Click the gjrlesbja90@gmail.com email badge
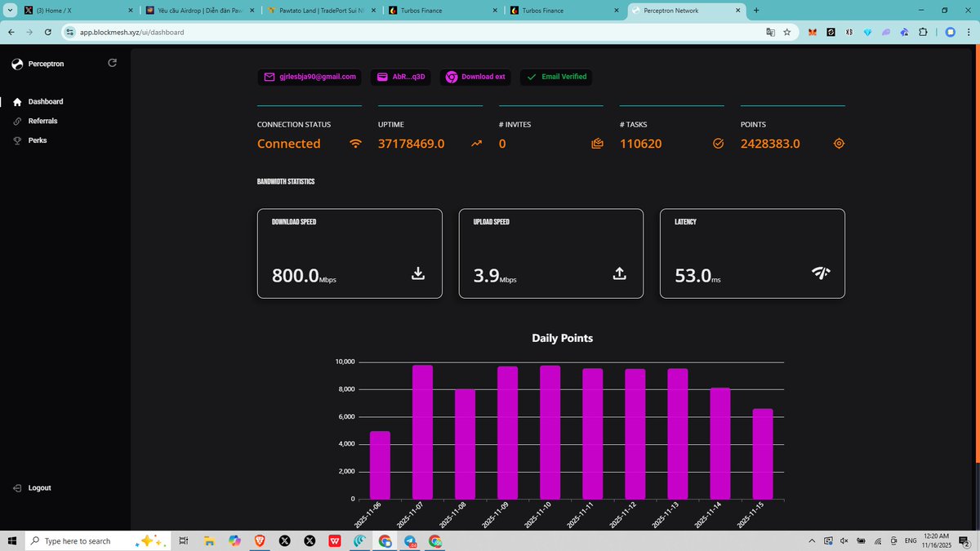 tap(310, 77)
